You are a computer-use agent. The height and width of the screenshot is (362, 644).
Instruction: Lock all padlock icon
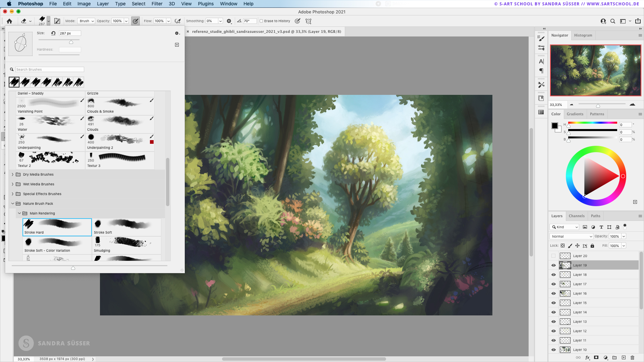coord(592,246)
